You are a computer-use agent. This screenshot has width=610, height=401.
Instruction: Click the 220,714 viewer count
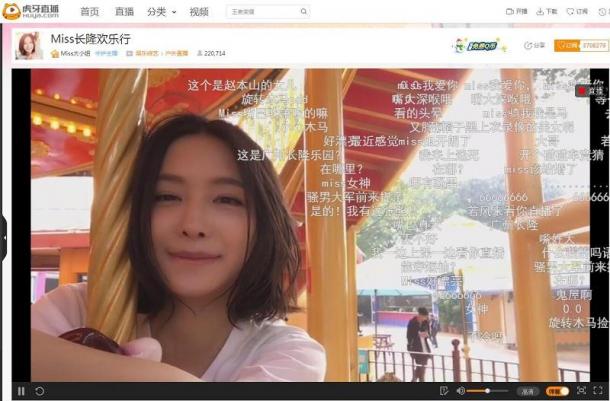211,53
